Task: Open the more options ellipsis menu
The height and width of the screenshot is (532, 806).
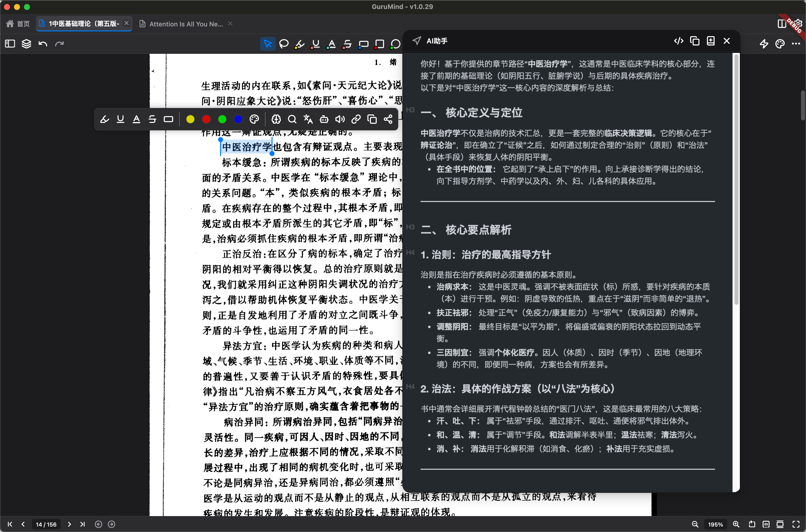Action: (796, 44)
